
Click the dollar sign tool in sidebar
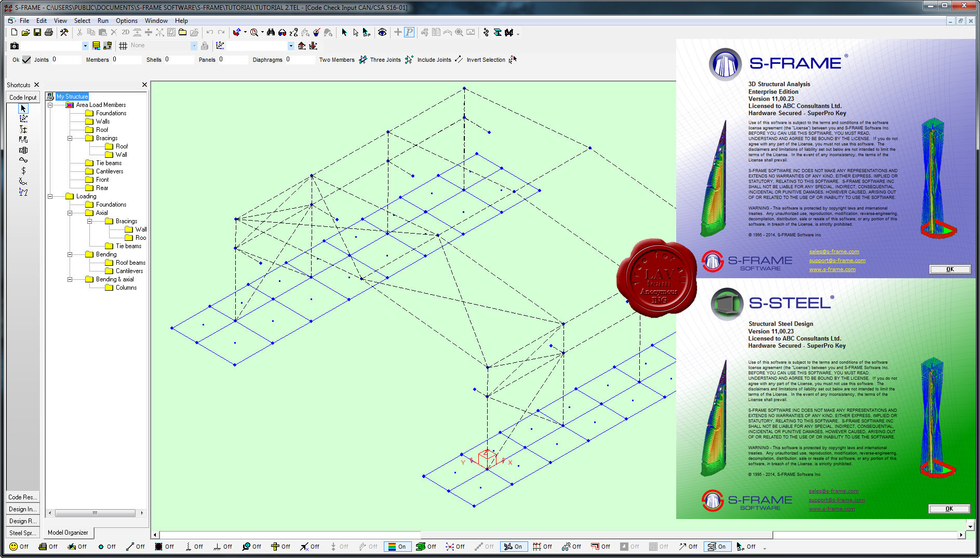23,171
